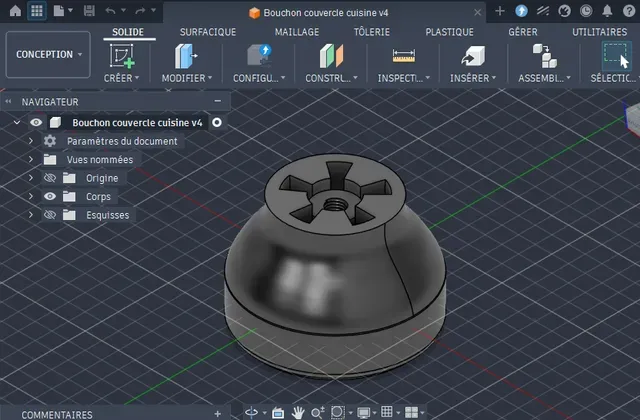Open the ASSEMBLER dropdown menu
The width and height of the screenshot is (640, 420).
[x=544, y=78]
